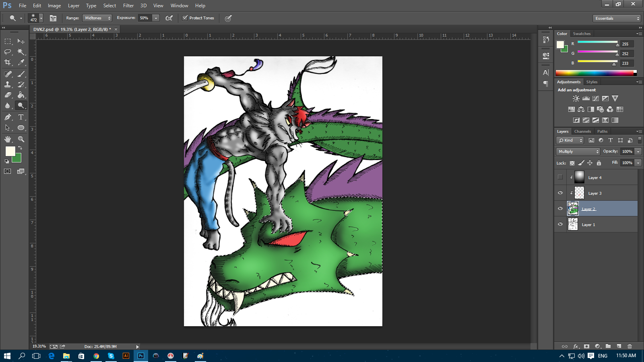Screen dimensions: 644x362
Task: Select the Eyedropper tool
Action: (x=21, y=62)
